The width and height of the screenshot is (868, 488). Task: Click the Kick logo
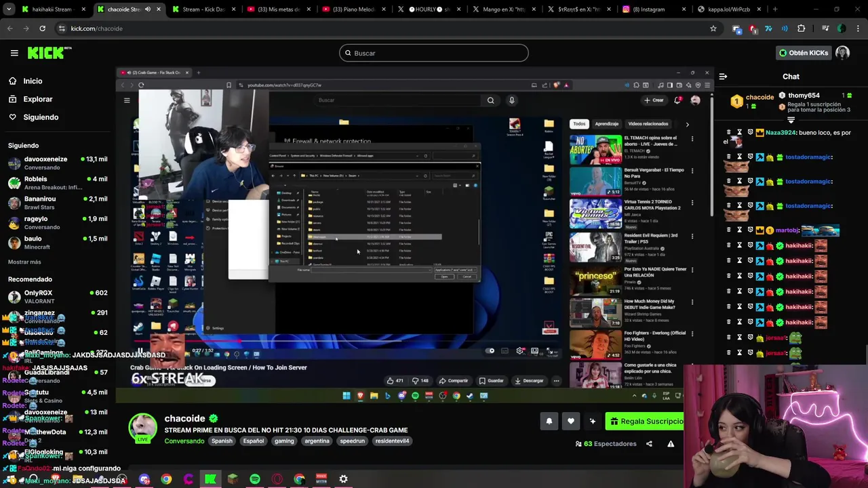pyautogui.click(x=49, y=53)
